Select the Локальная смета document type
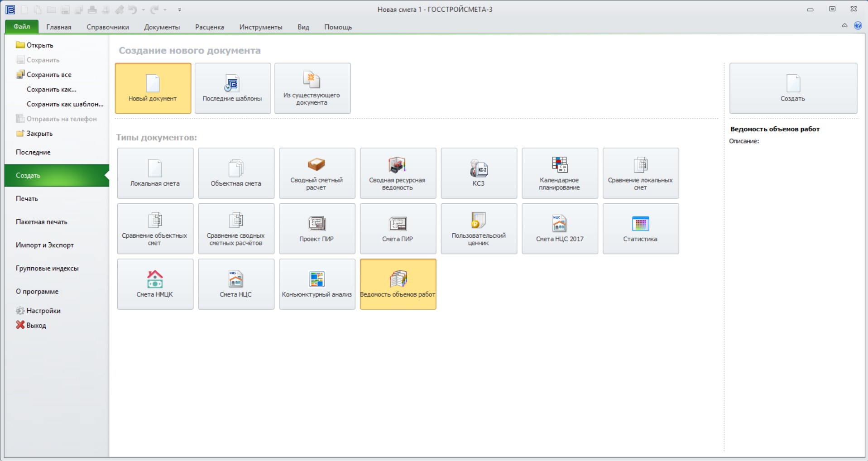Image resolution: width=868 pixels, height=461 pixels. click(x=155, y=173)
